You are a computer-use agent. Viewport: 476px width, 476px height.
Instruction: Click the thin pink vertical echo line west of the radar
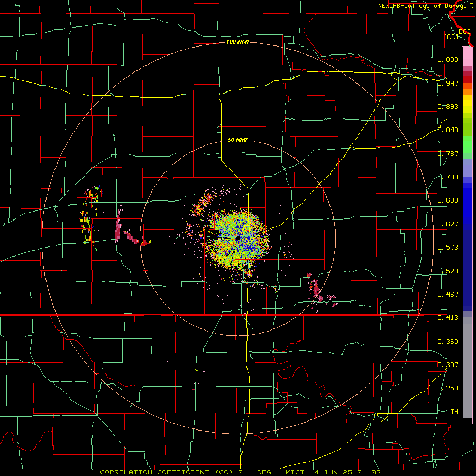(117, 225)
